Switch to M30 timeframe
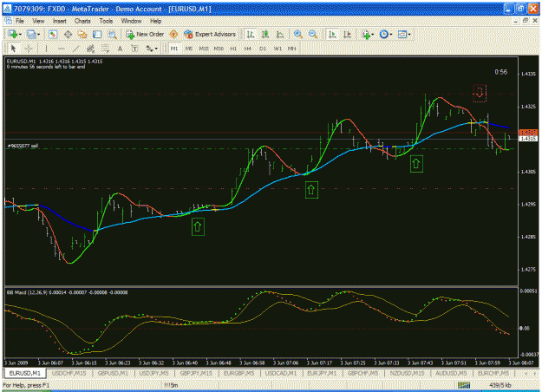 pos(219,49)
